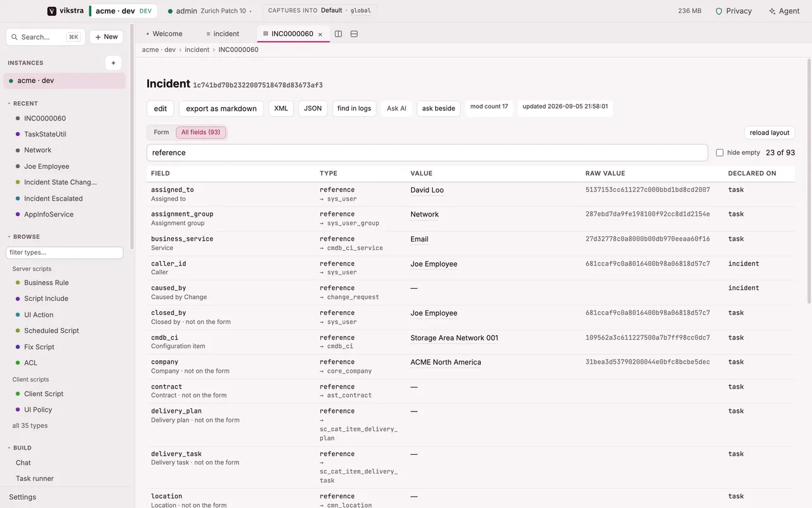The image size is (812, 508).
Task: Browse the Business Rule type
Action: pos(46,283)
